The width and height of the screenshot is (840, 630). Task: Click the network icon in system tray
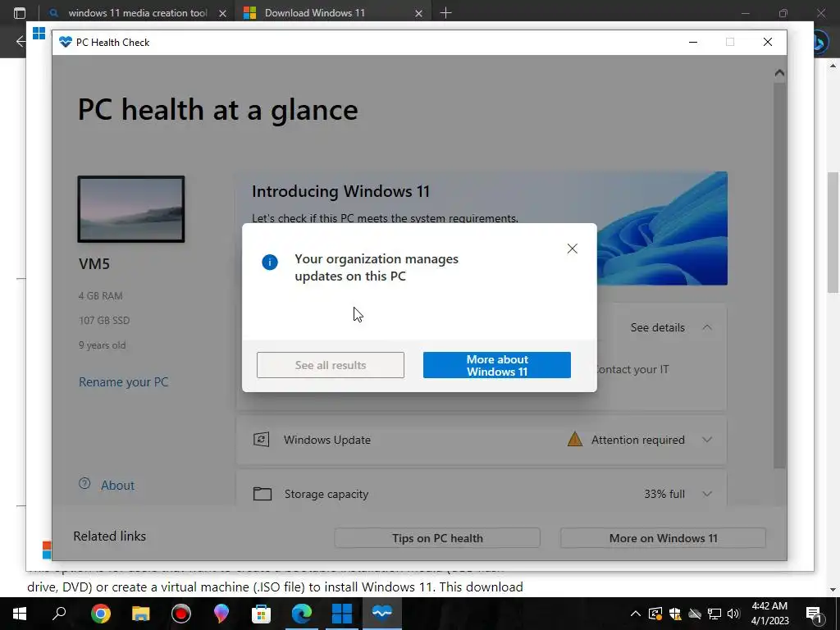714,614
